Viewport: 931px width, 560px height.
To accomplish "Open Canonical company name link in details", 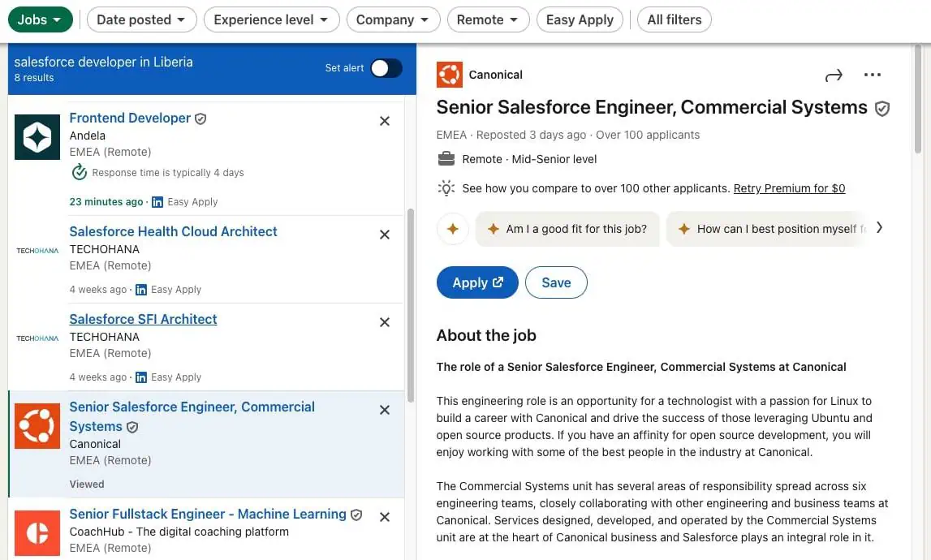I will (496, 75).
